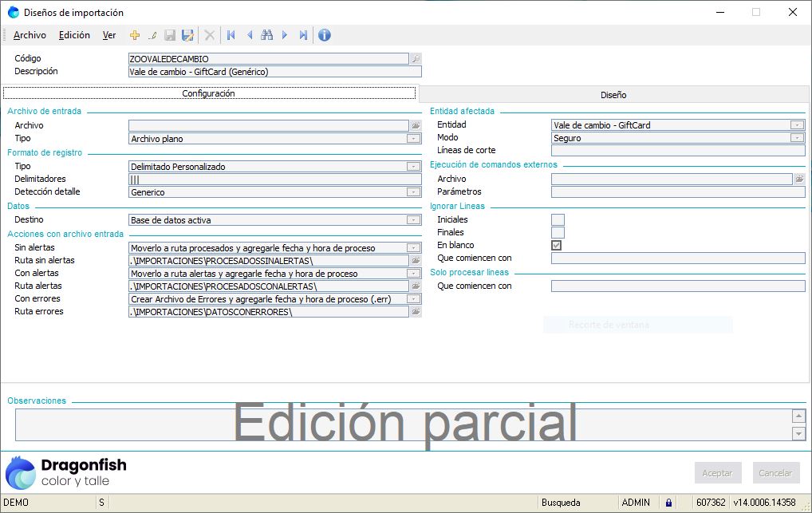Click the Líneas de corte field
This screenshot has width=812, height=513.
pyautogui.click(x=678, y=150)
